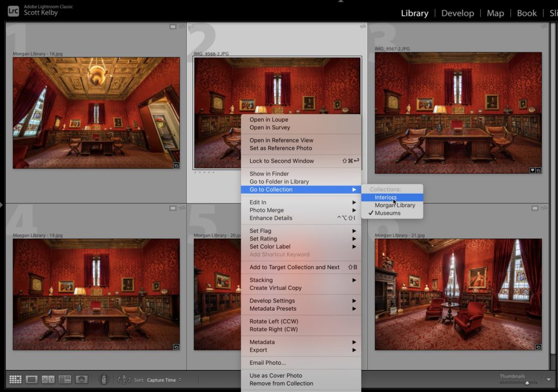This screenshot has height=392, width=558.
Task: Click rectangle marker icon on Morgan Library - 19.jpg cell
Action: click(x=173, y=208)
